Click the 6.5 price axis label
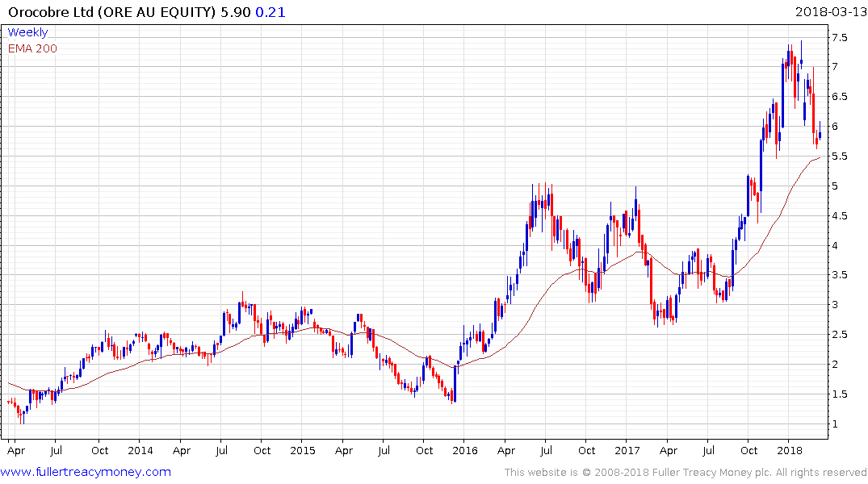 (839, 96)
